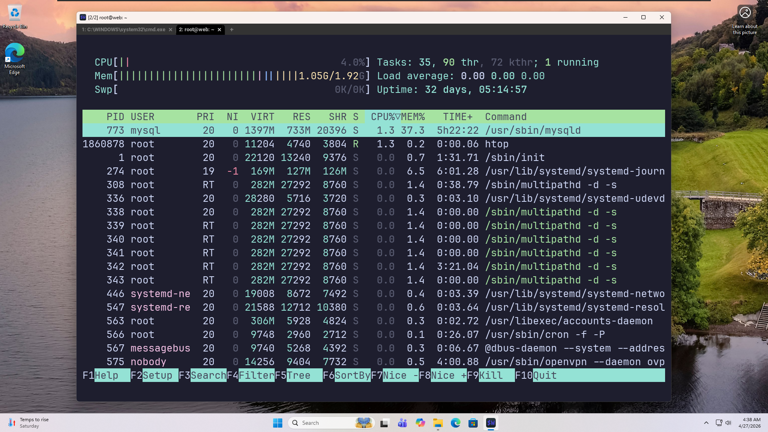The image size is (768, 432).
Task: Click the 'Learn about this picture' icon
Action: tap(745, 14)
